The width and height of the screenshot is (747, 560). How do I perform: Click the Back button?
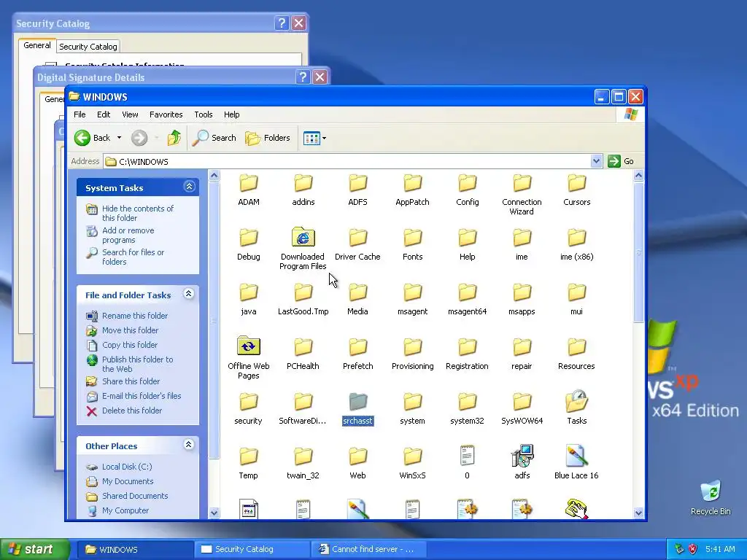tap(93, 138)
